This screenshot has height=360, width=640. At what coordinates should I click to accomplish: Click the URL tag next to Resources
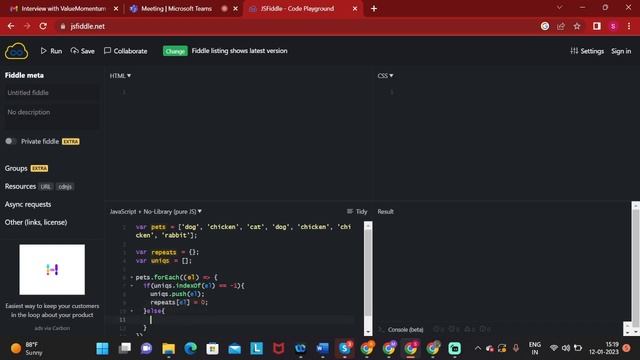click(x=46, y=187)
